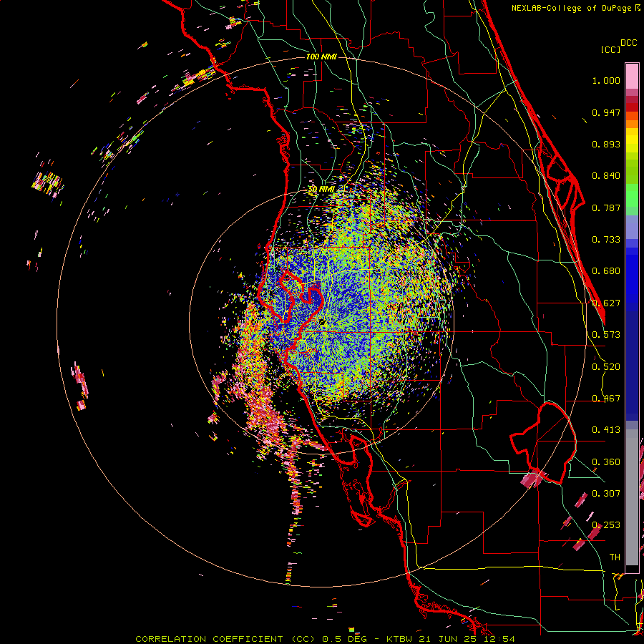Click the 12:54 time stamp
This screenshot has width=644, height=644.
499,639
